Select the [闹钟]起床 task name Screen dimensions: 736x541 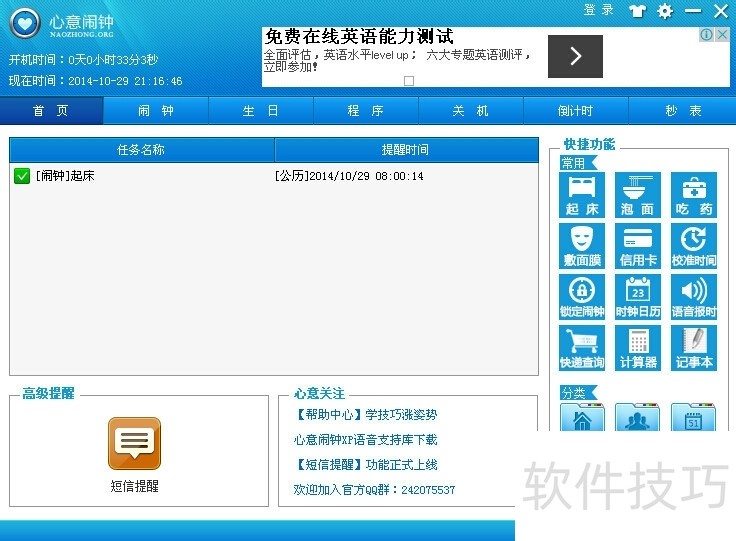pos(65,176)
